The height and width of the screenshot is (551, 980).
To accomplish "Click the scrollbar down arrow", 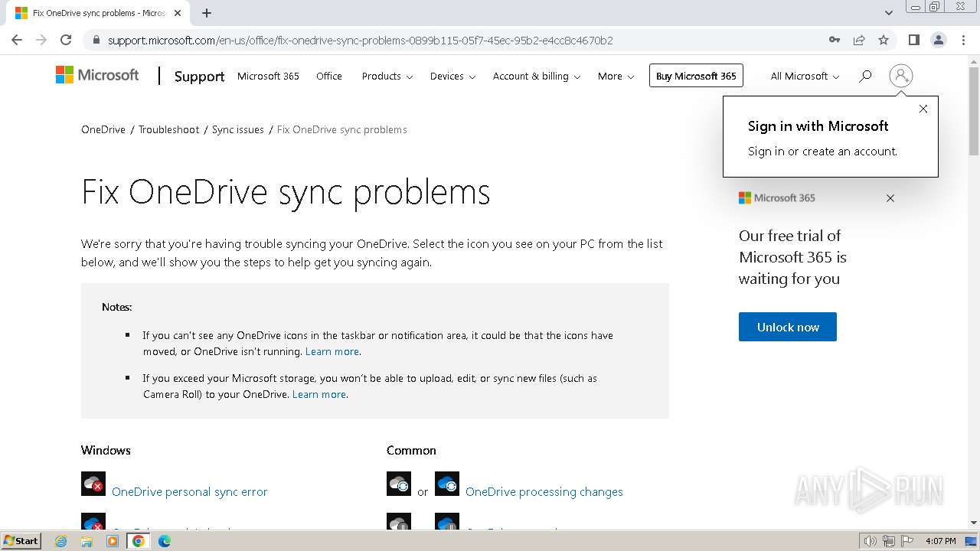I will [x=974, y=523].
